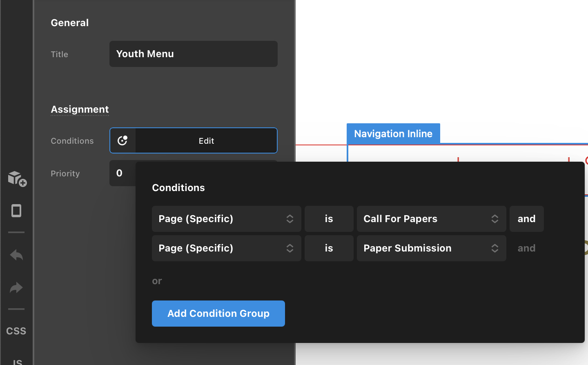Click the redo arrow icon
Screen dimensions: 588x365
16,288
